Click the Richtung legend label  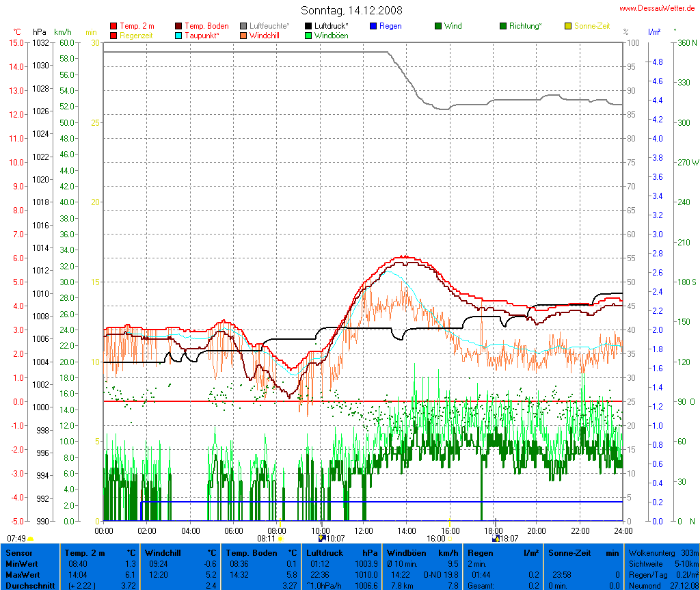coord(525,26)
